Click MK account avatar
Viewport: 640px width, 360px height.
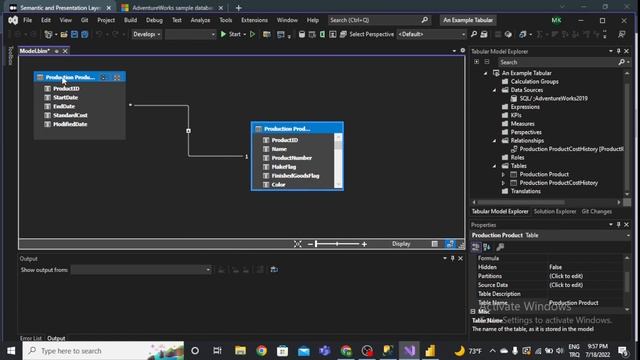[556, 20]
